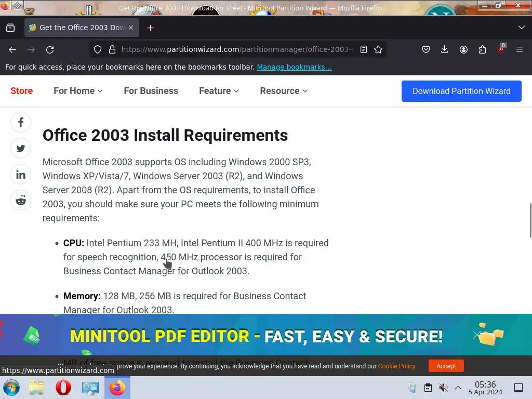Share article via Twitter icon

(x=21, y=148)
